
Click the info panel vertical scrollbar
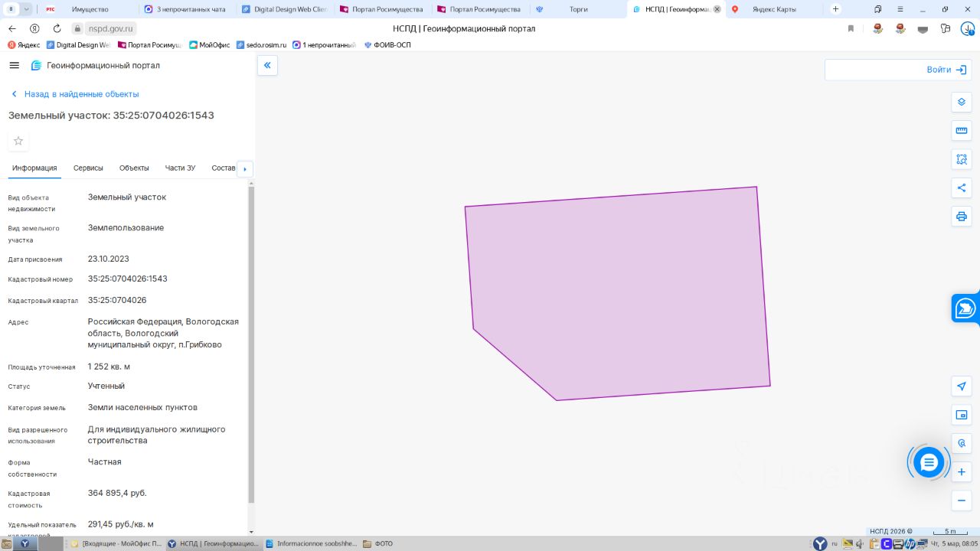pyautogui.click(x=251, y=344)
